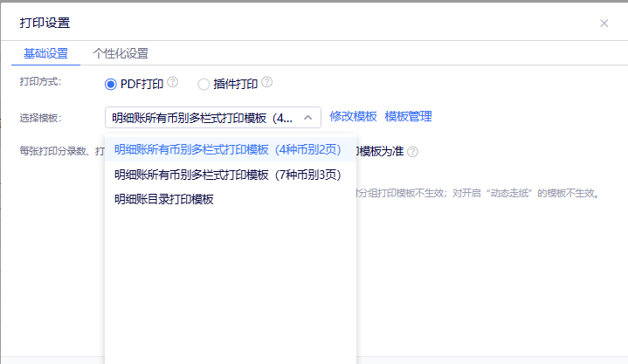Switch to 基础设置 tab
This screenshot has width=628, height=364.
[x=45, y=53]
